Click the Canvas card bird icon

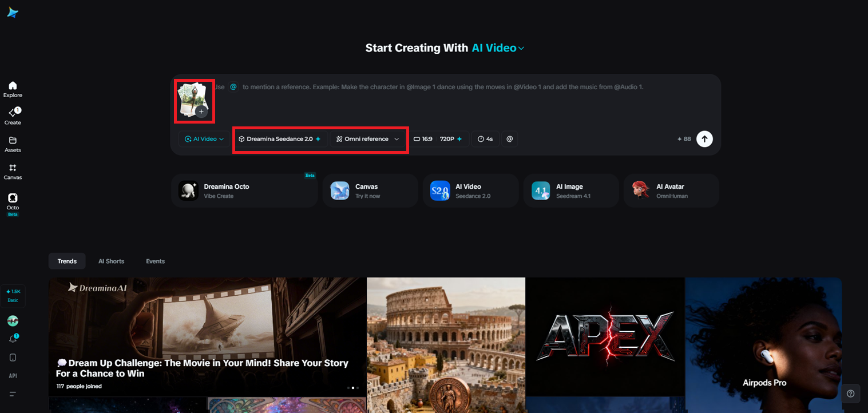coord(340,190)
